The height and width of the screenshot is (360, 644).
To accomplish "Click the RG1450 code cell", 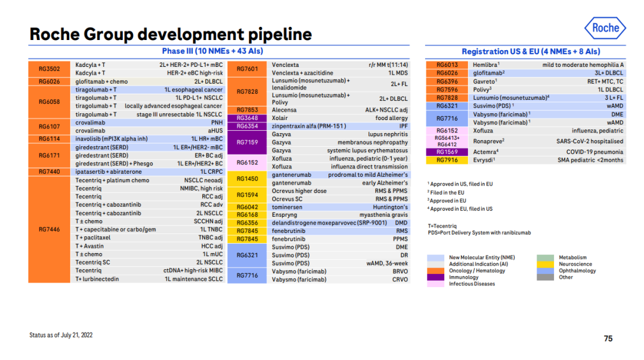I will pyautogui.click(x=247, y=179).
